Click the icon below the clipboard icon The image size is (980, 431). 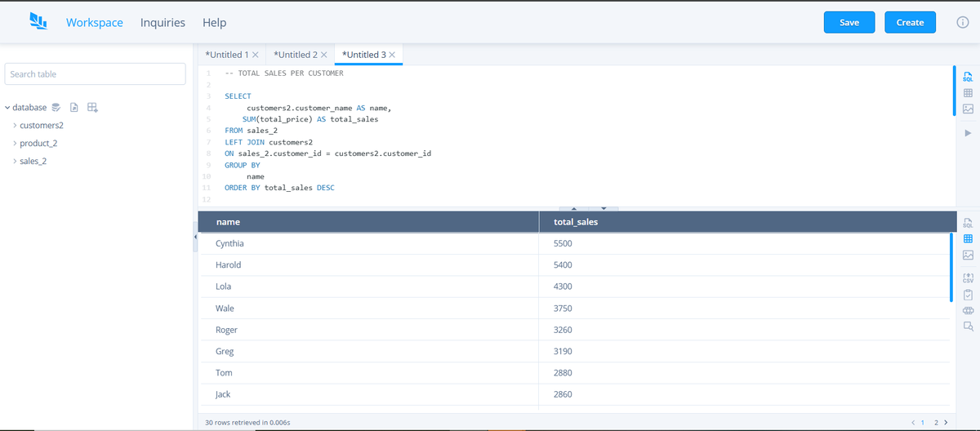(968, 310)
